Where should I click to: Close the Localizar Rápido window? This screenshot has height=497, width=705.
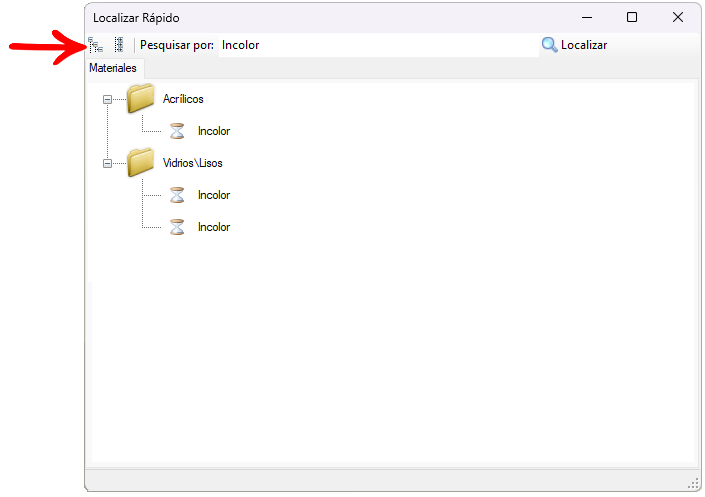[678, 18]
